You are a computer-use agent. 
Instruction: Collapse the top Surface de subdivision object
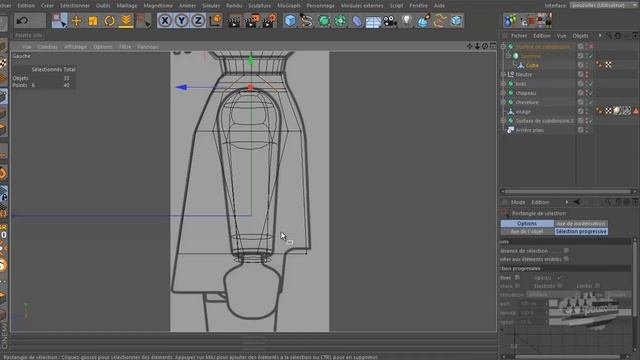(x=503, y=47)
